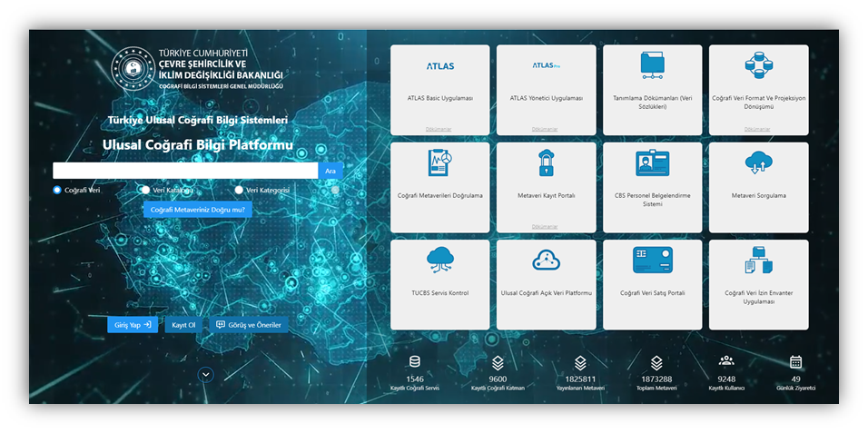This screenshot has height=433, width=868.
Task: Click the 1546 Kayıtlı Coğrafi Servis count
Action: [x=415, y=379]
